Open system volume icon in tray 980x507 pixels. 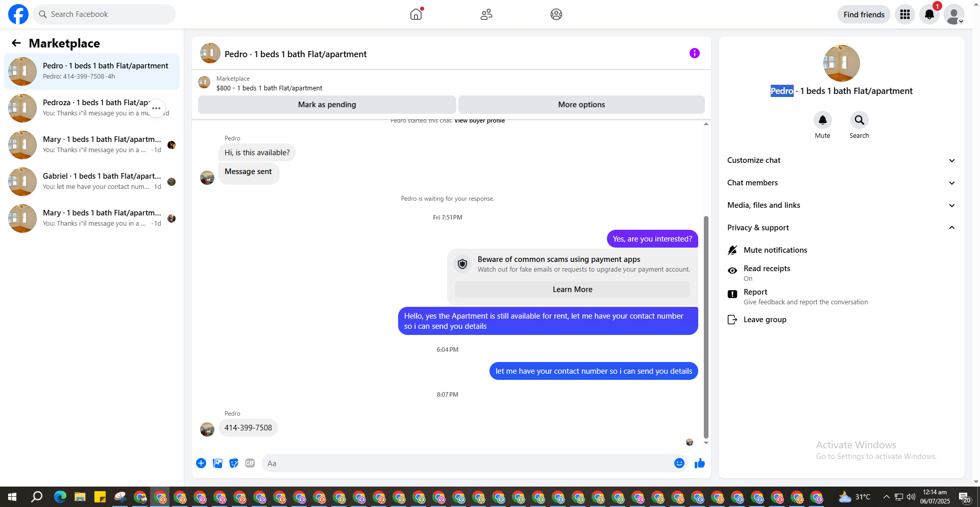(911, 497)
